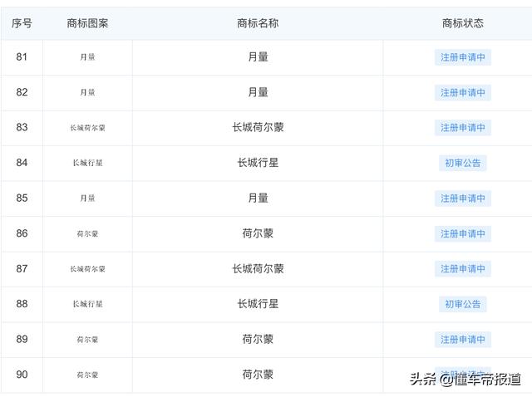Click the 商标名称 column header
Screen dimensions: 532x397
click(258, 23)
